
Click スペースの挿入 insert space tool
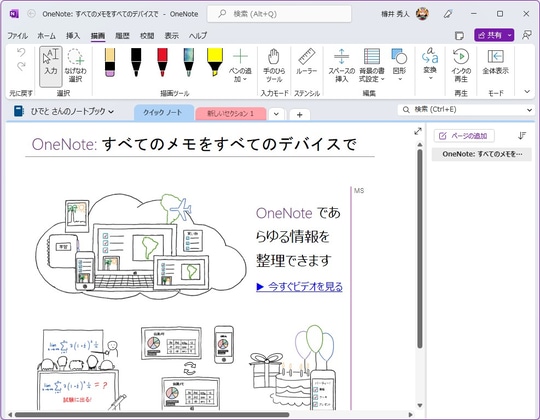(341, 65)
